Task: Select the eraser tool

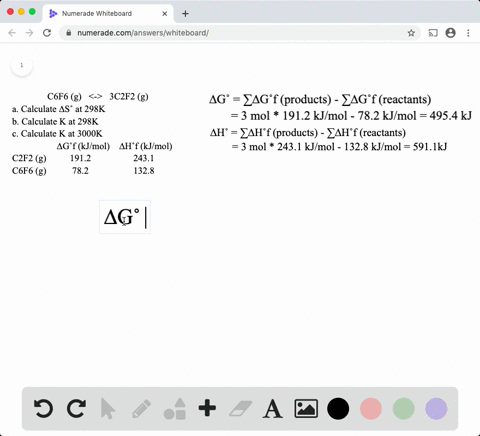Action: tap(241, 408)
